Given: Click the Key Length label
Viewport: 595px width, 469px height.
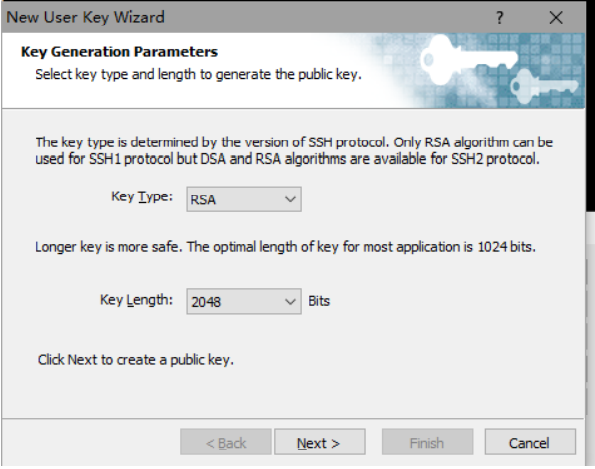Looking at the screenshot, I should click(136, 300).
